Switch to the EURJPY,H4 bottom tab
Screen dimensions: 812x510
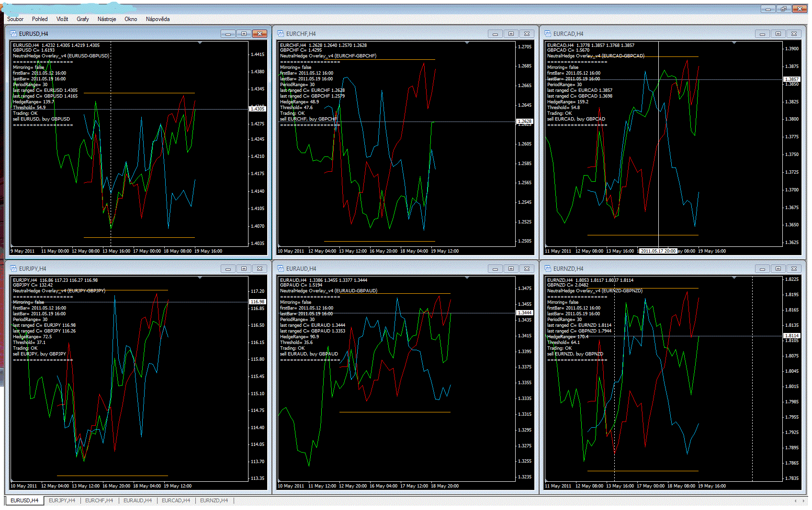tap(62, 500)
